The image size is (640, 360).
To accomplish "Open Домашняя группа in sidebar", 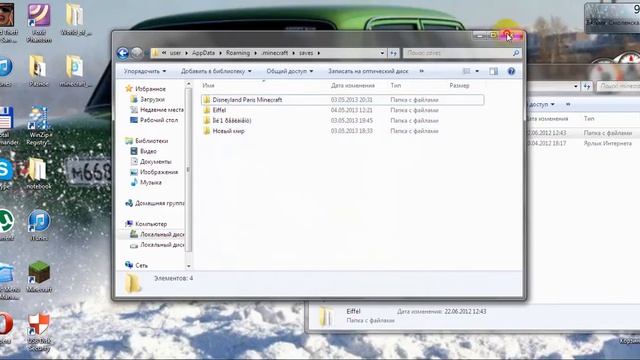I will 159,203.
